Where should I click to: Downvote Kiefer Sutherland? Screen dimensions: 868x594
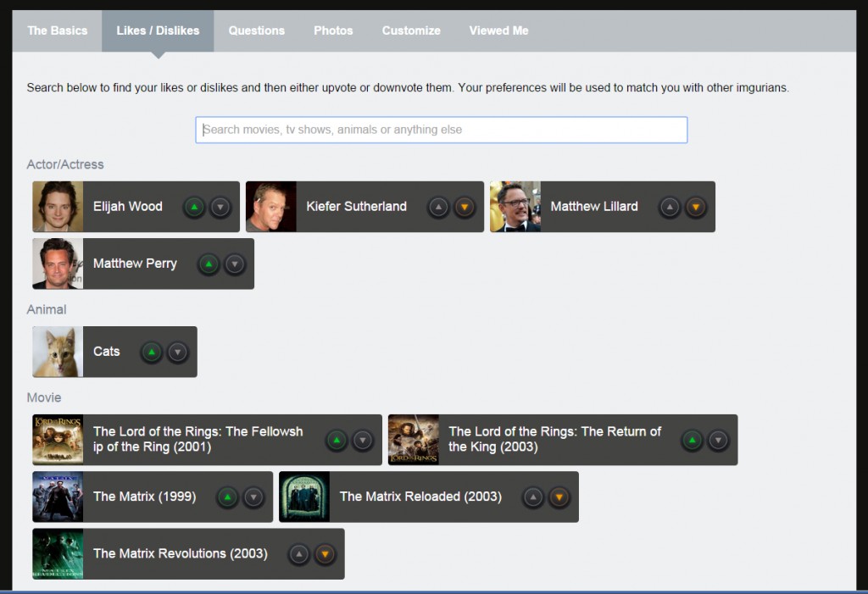465,207
